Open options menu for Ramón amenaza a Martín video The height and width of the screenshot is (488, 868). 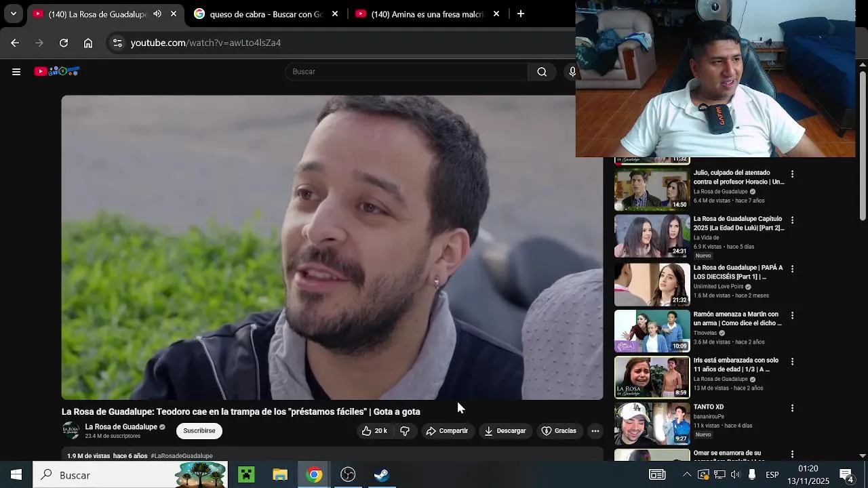point(792,315)
